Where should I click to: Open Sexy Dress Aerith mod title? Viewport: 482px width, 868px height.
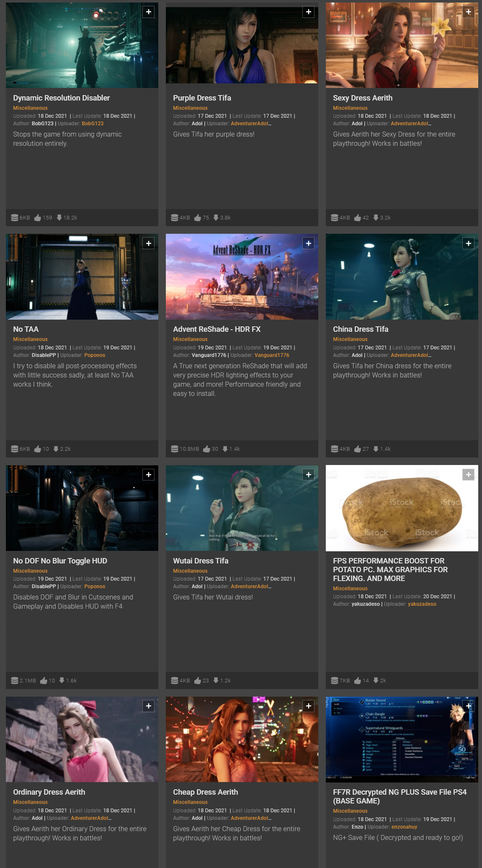click(363, 98)
